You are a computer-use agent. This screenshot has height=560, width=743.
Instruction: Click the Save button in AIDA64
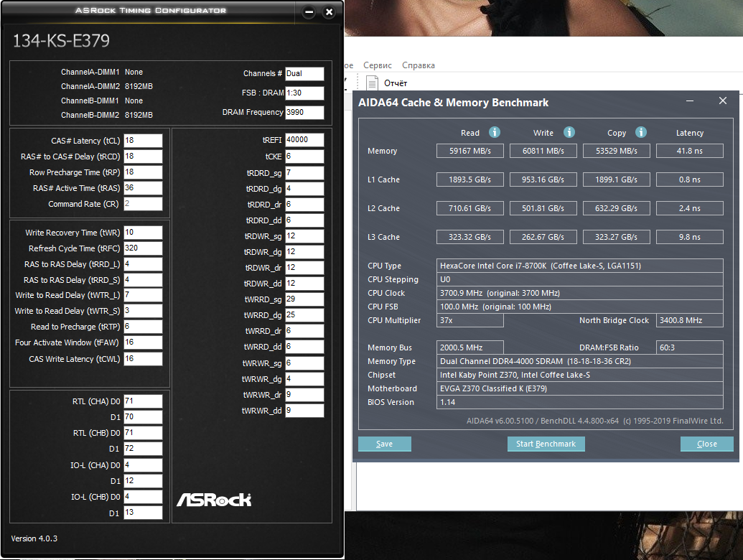pyautogui.click(x=384, y=444)
